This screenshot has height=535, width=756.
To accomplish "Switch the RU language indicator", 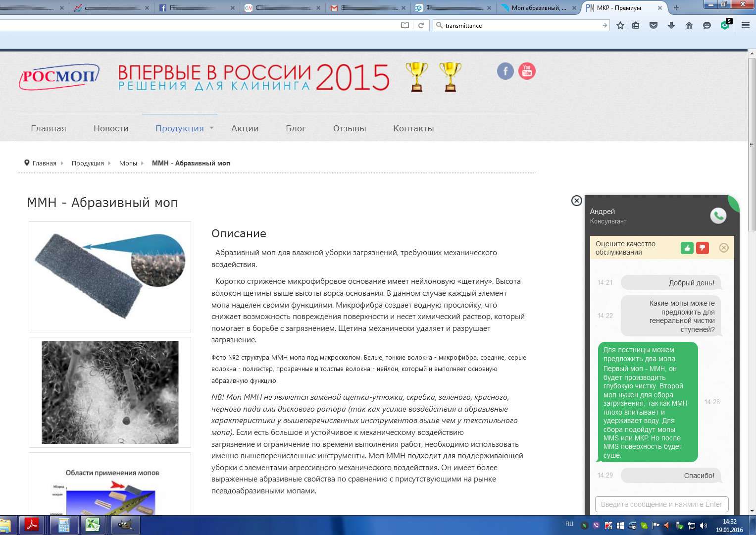I will (x=569, y=524).
